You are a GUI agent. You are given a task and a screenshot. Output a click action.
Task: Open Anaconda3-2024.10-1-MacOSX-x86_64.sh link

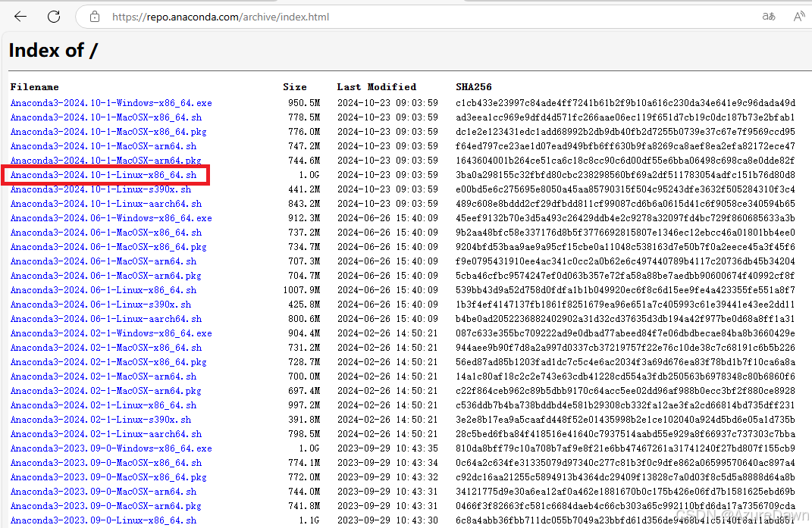click(x=106, y=117)
